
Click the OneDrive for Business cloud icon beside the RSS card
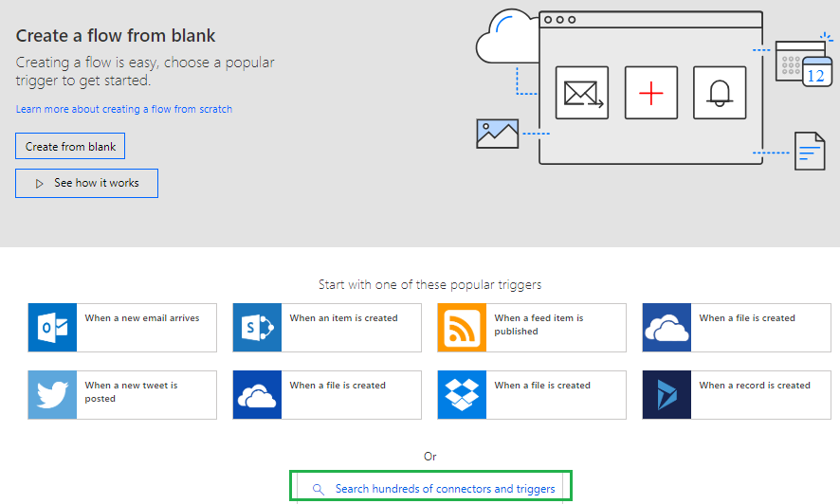(x=667, y=328)
